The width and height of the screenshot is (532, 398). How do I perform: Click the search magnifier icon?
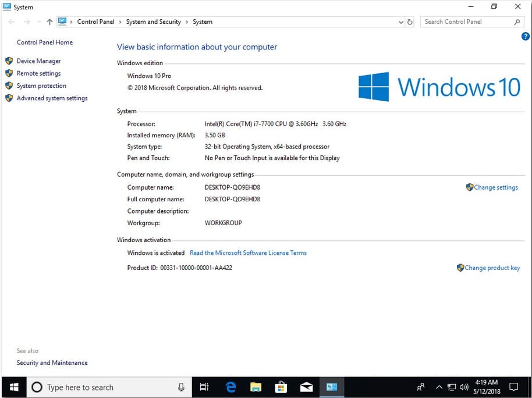click(x=517, y=22)
